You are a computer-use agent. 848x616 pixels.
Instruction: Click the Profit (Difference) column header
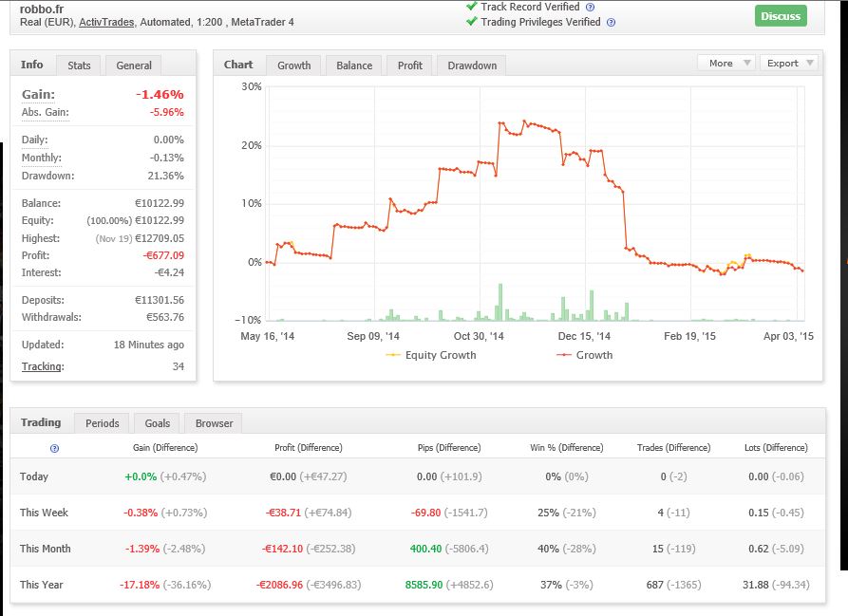click(x=309, y=448)
